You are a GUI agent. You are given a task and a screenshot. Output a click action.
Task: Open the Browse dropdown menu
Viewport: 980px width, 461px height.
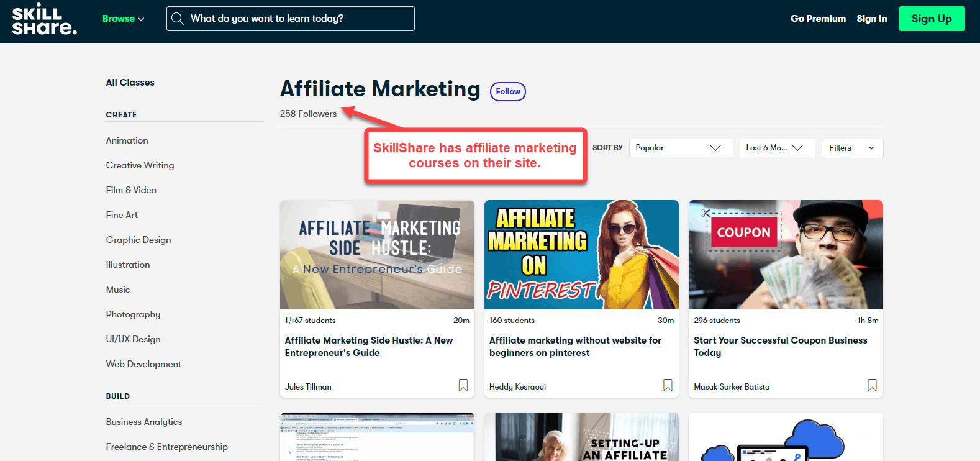[123, 19]
